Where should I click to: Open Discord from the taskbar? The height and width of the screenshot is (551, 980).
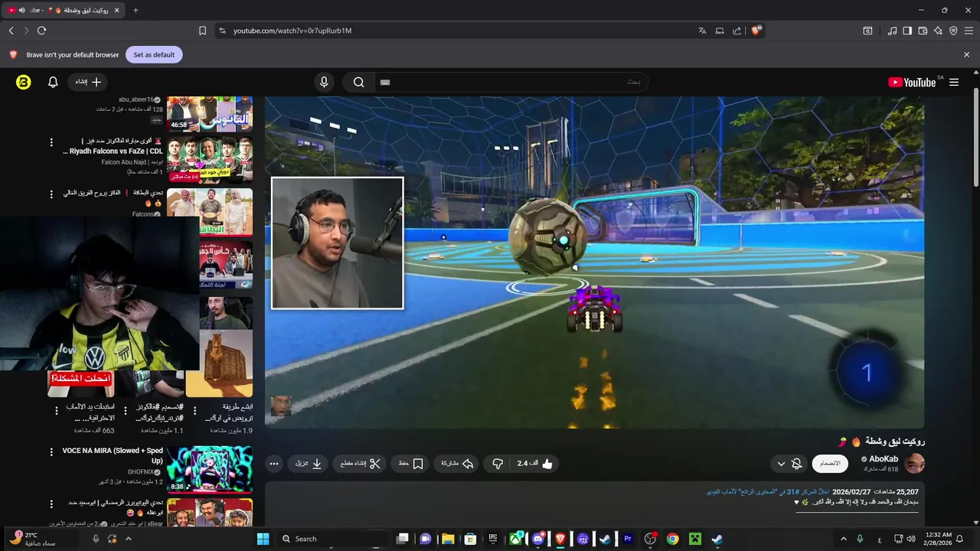[539, 539]
